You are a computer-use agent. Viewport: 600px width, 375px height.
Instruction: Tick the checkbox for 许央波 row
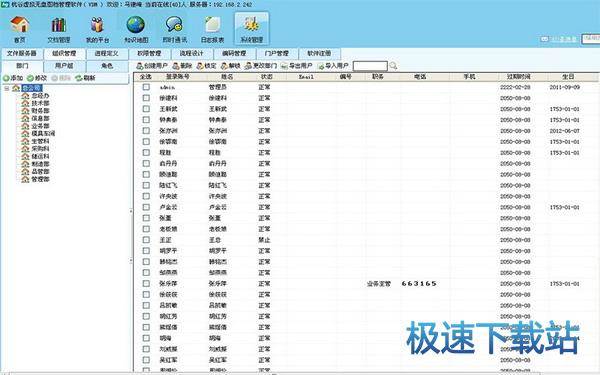click(x=146, y=196)
